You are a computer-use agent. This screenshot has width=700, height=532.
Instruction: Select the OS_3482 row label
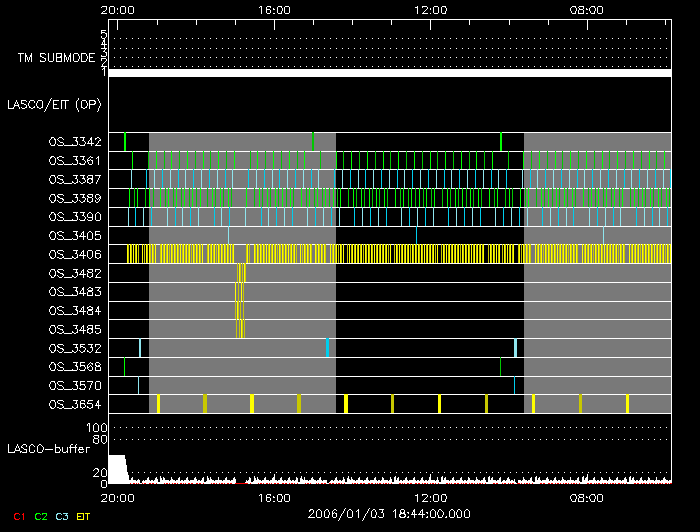[x=75, y=273]
